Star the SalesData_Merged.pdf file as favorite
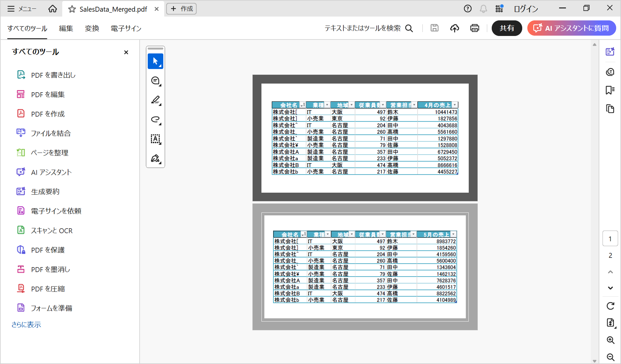Image resolution: width=621 pixels, height=364 pixels. click(x=72, y=9)
